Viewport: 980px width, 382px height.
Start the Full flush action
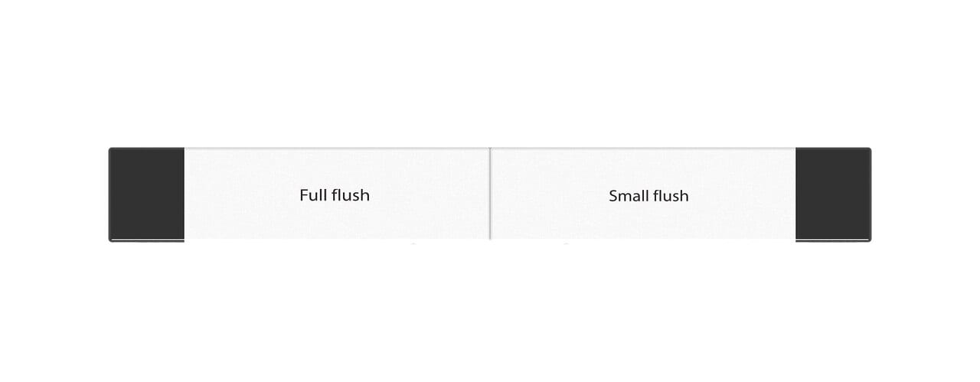pyautogui.click(x=337, y=194)
